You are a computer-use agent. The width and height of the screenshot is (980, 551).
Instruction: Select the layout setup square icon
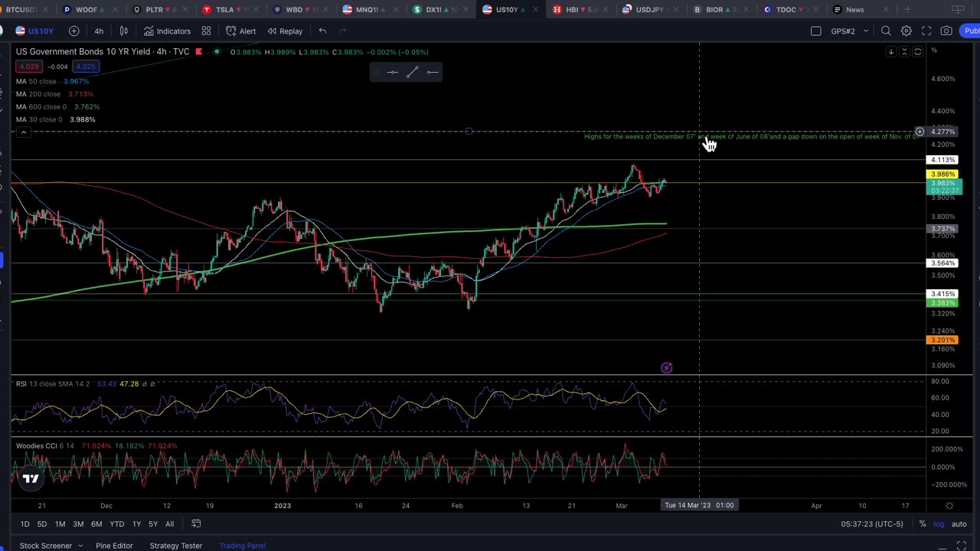click(816, 31)
